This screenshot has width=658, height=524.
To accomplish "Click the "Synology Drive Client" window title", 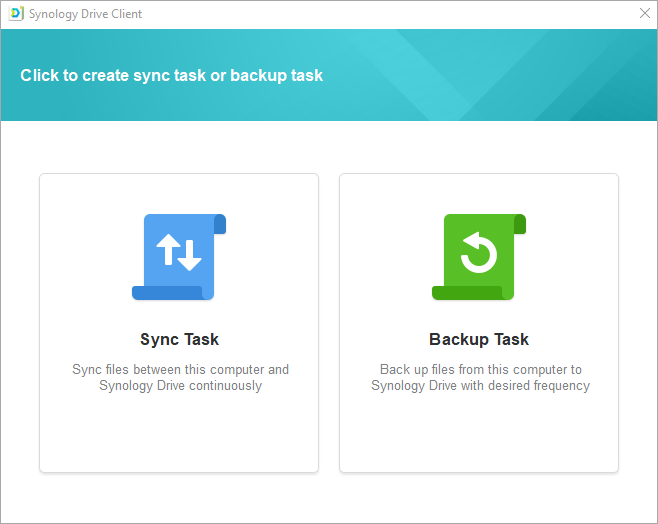I will click(x=85, y=14).
